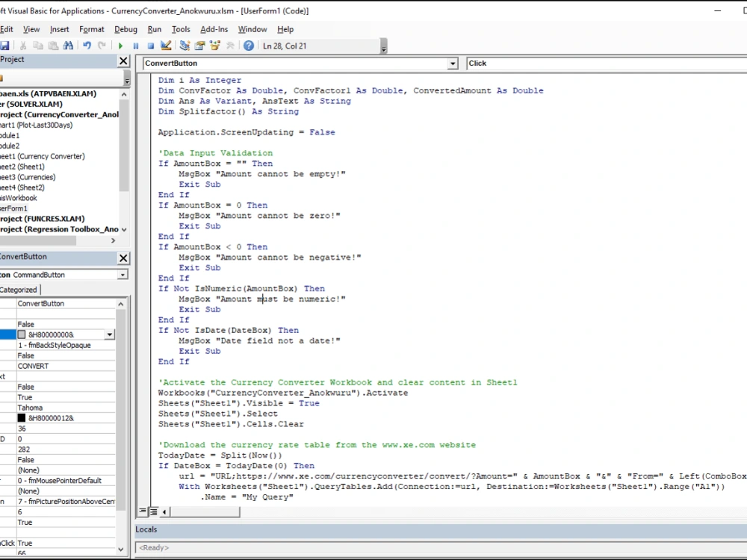Close the Project explorer panel
Screen dimensions: 747x560
(x=123, y=60)
